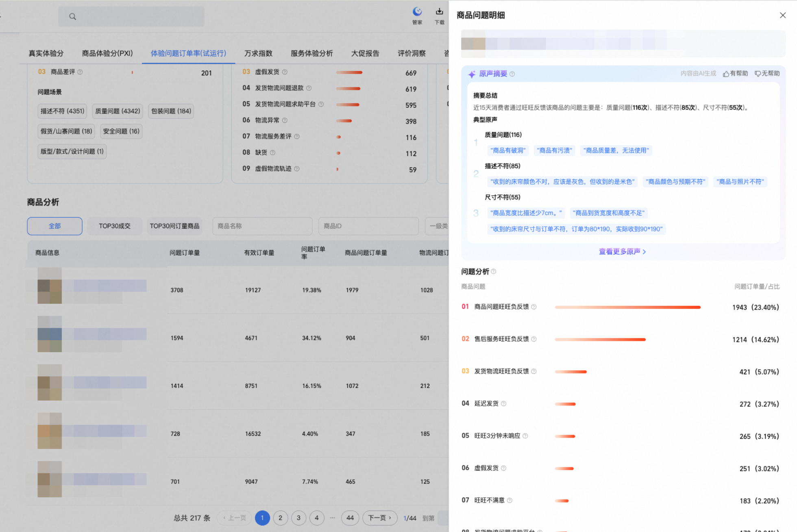Click the "商品有破洞" quote tag

[x=508, y=150]
